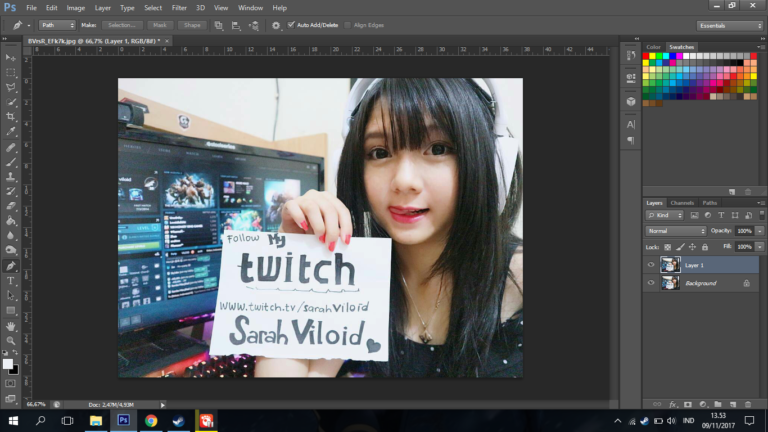The image size is (768, 432).
Task: Switch to the Channels tab
Action: [682, 203]
